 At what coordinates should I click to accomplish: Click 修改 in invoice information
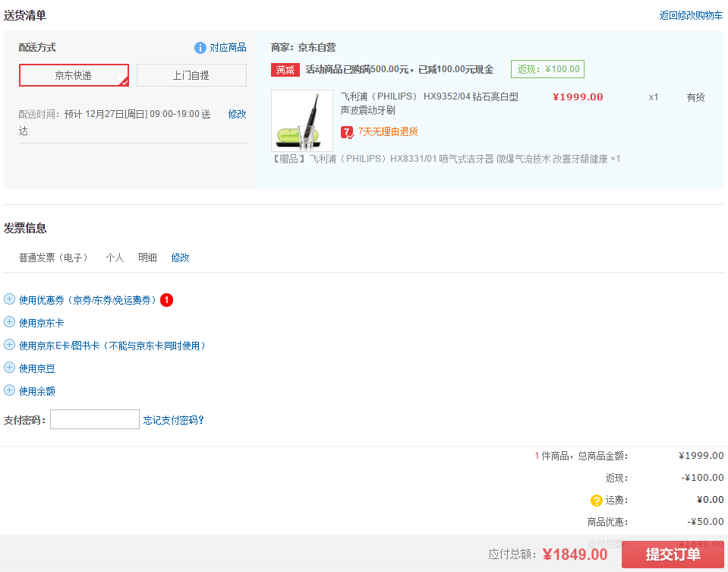tap(180, 258)
